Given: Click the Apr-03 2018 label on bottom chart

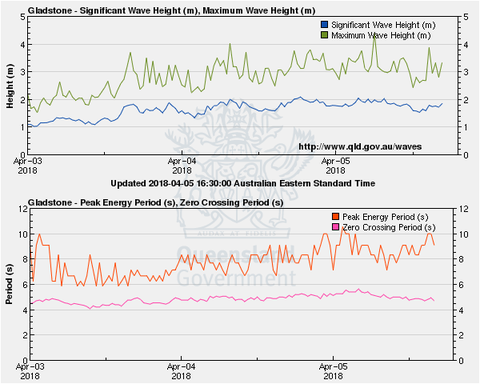Looking at the screenshot, I should coord(30,371).
